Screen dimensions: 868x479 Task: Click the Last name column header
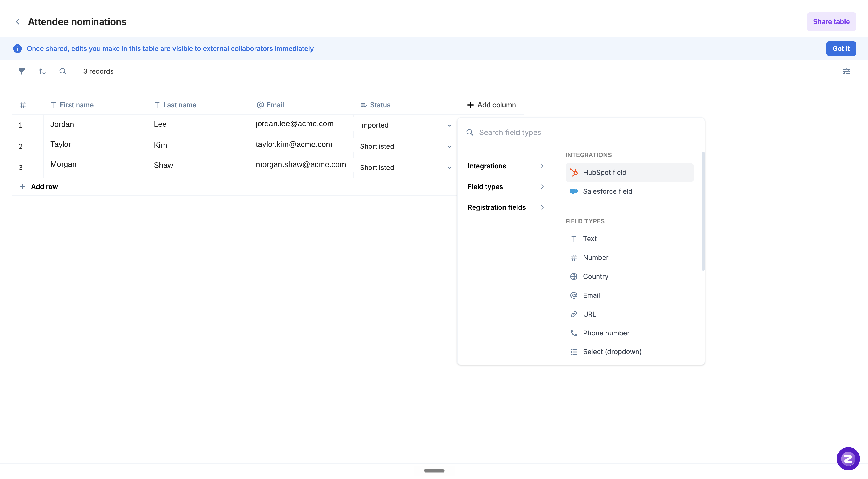(175, 105)
